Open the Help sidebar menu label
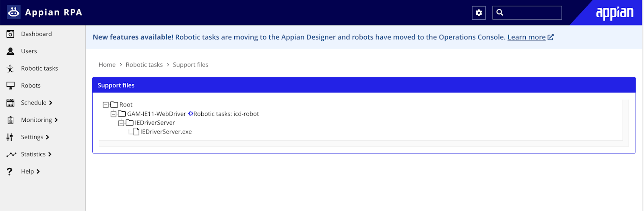The width and height of the screenshot is (644, 211). coord(27,171)
